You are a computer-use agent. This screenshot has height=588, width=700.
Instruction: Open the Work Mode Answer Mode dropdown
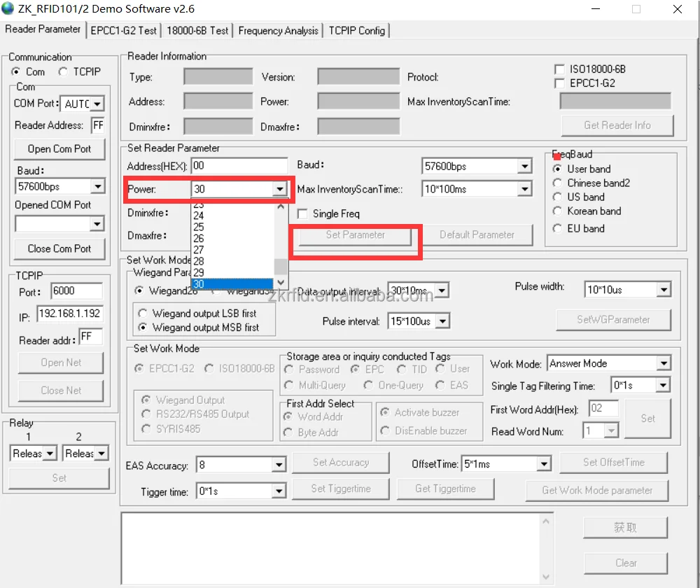coord(664,363)
